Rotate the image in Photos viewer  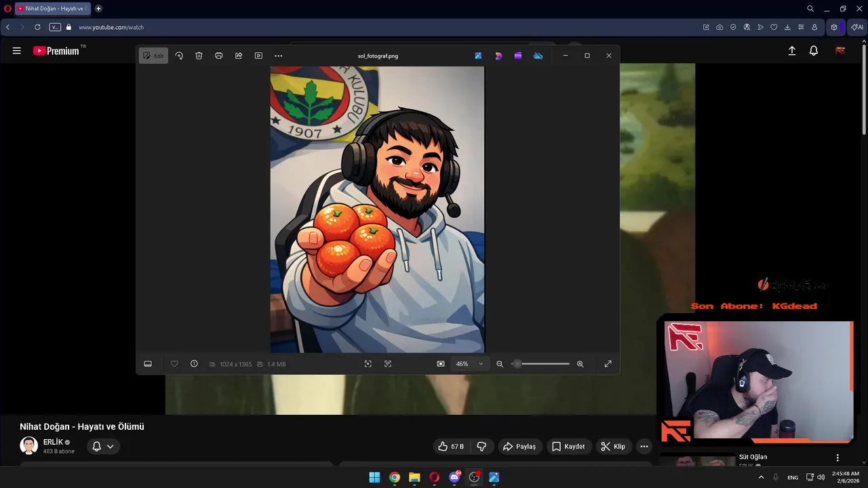coord(179,56)
